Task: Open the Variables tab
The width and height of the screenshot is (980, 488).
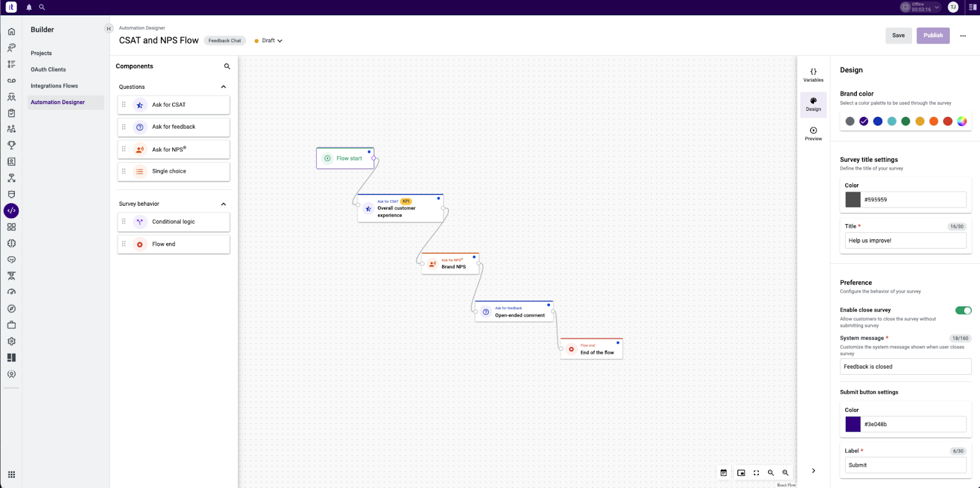Action: pos(813,75)
